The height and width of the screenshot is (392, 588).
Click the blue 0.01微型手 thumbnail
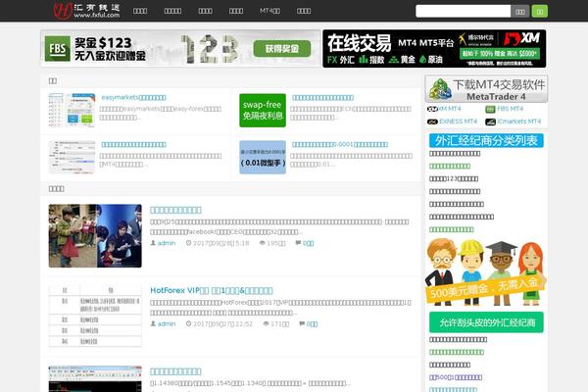tap(263, 157)
